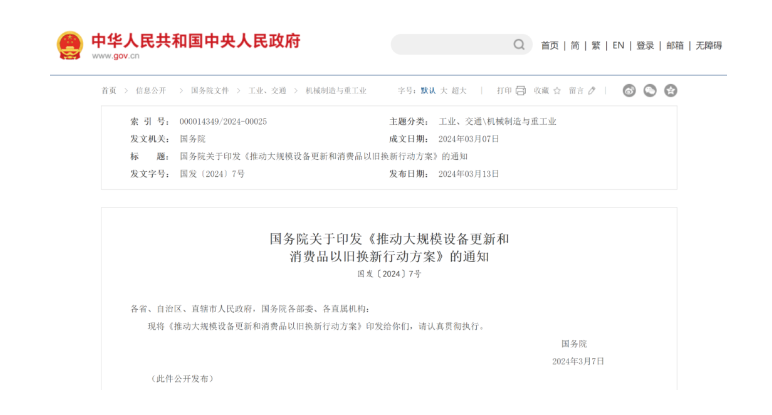The image size is (772, 415).
Task: Switch to Simplified Chinese (简)
Action: pyautogui.click(x=575, y=45)
